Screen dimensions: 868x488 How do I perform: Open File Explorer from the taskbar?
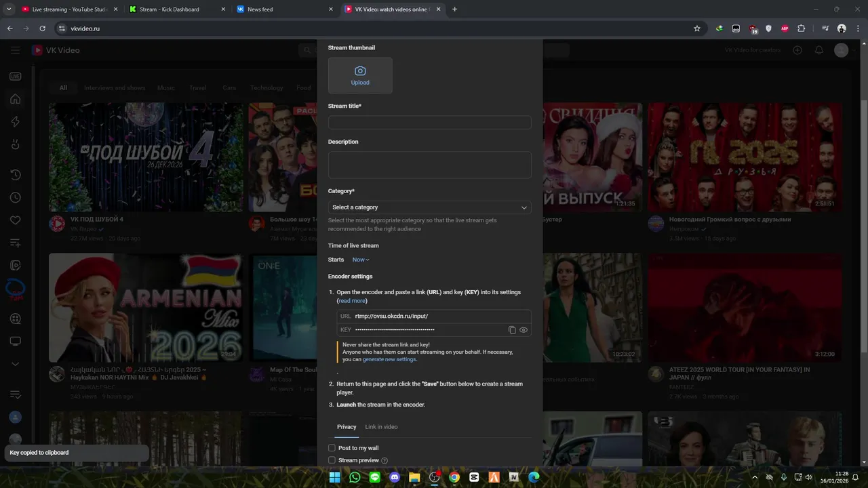click(x=414, y=477)
